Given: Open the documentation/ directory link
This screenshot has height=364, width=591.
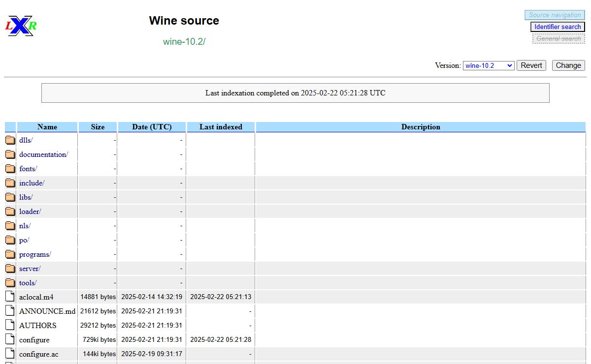Looking at the screenshot, I should coord(44,154).
